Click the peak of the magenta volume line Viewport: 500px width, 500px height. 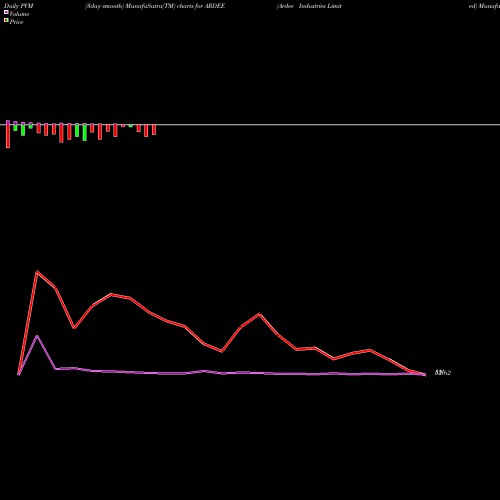tap(37, 336)
